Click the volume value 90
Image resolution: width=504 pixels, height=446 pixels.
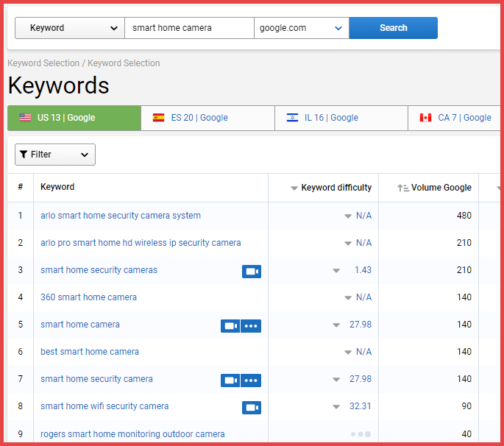pos(466,406)
